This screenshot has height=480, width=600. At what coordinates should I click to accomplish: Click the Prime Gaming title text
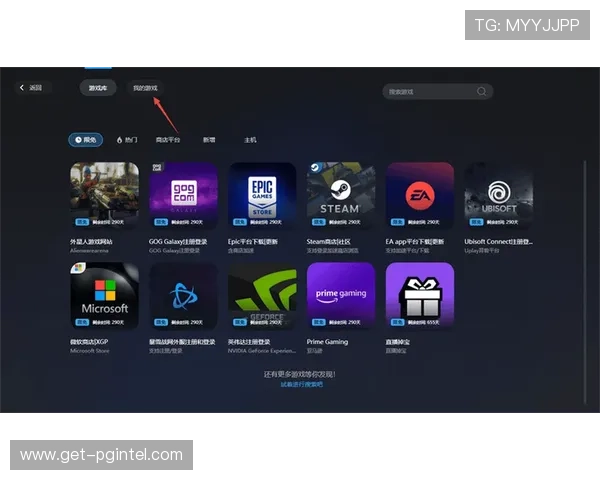coord(327,341)
